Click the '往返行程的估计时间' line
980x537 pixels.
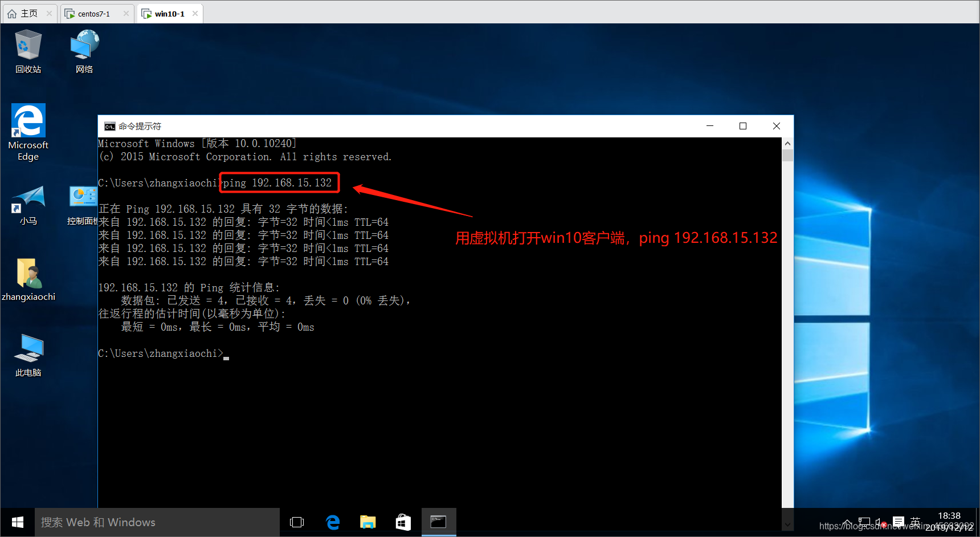tap(192, 314)
